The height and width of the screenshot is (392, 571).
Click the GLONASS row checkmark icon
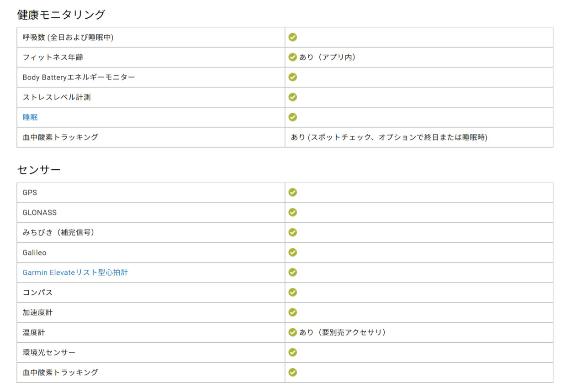click(x=293, y=213)
